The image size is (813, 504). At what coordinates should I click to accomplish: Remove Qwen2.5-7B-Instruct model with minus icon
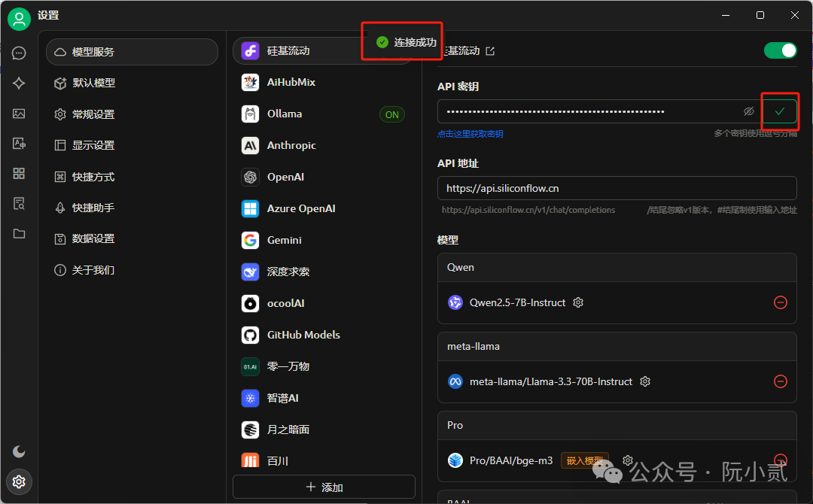tap(781, 302)
